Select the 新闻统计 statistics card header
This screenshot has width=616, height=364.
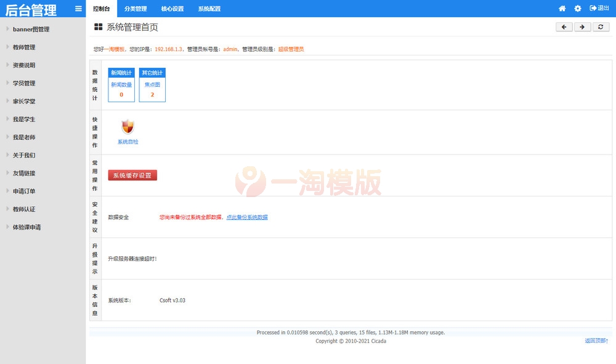pos(121,72)
